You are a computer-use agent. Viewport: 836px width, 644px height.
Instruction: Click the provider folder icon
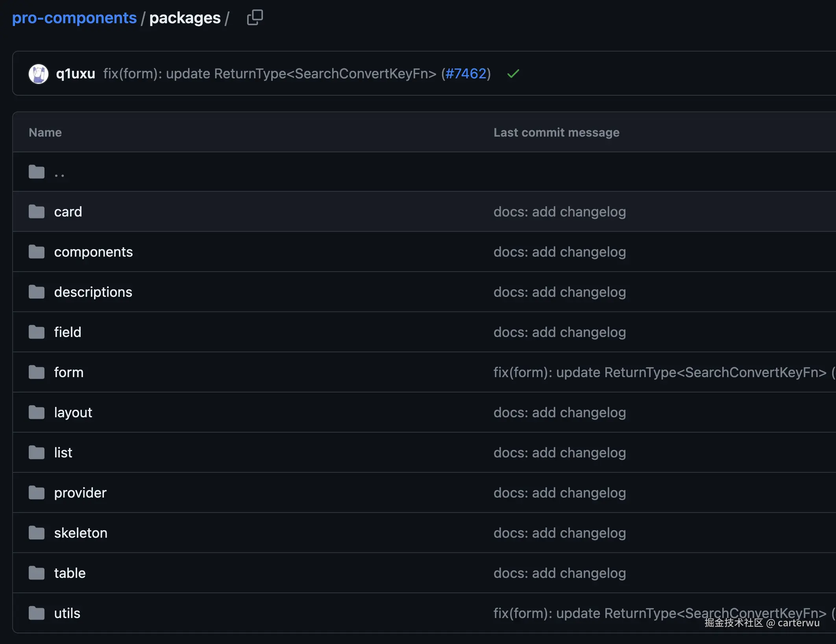(x=37, y=492)
